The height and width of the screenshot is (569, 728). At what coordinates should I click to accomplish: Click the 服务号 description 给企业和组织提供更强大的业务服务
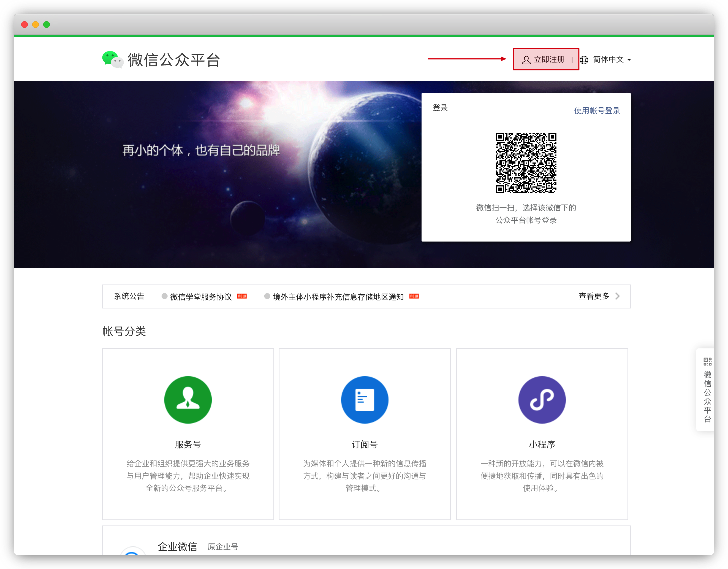[188, 463]
